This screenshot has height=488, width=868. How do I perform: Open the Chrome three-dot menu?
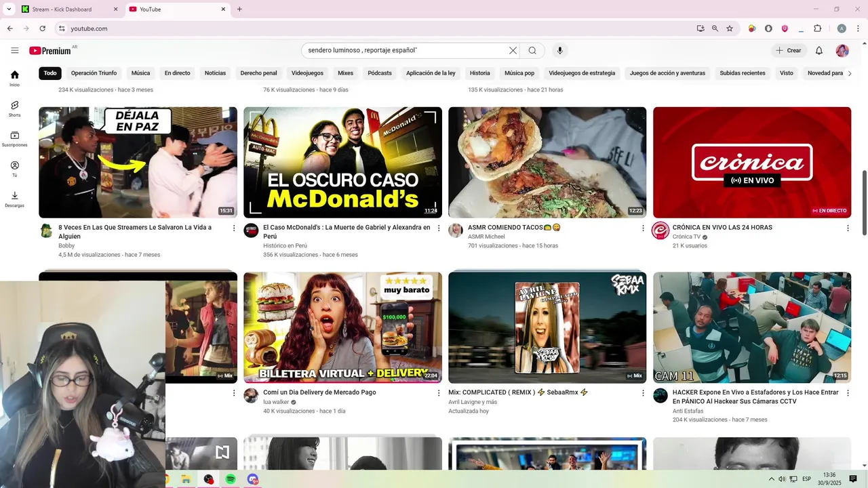click(x=859, y=28)
